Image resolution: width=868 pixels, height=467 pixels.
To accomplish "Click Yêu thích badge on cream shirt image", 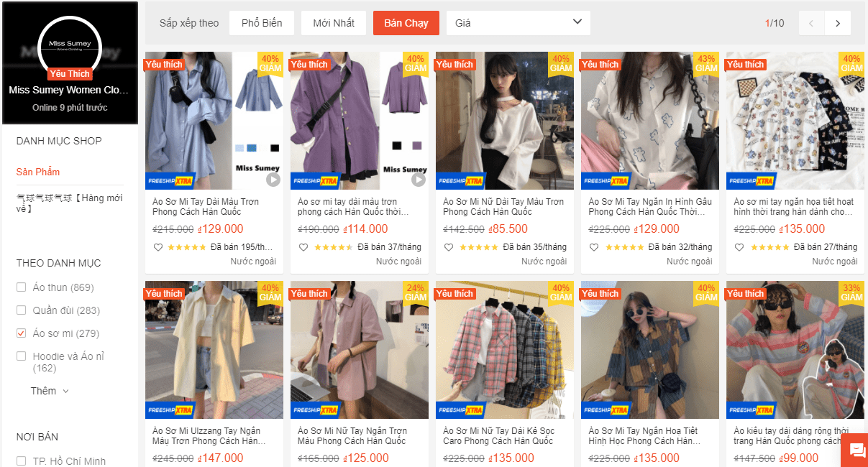I will pyautogui.click(x=164, y=293).
